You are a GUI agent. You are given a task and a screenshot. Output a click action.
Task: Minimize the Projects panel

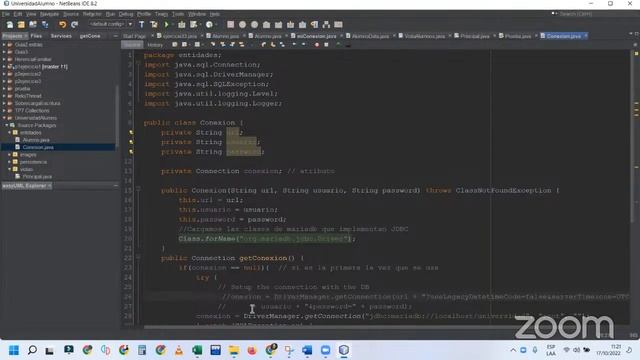pyautogui.click(x=115, y=36)
